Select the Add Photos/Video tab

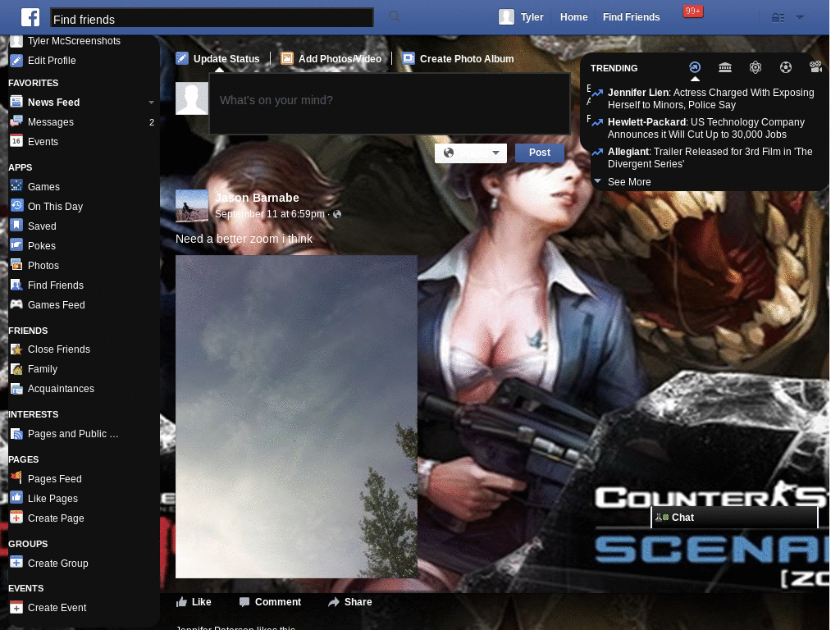pos(331,59)
